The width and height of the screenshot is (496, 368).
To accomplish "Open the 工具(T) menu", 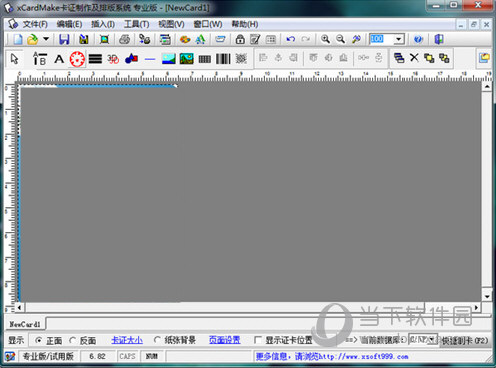I will point(136,24).
